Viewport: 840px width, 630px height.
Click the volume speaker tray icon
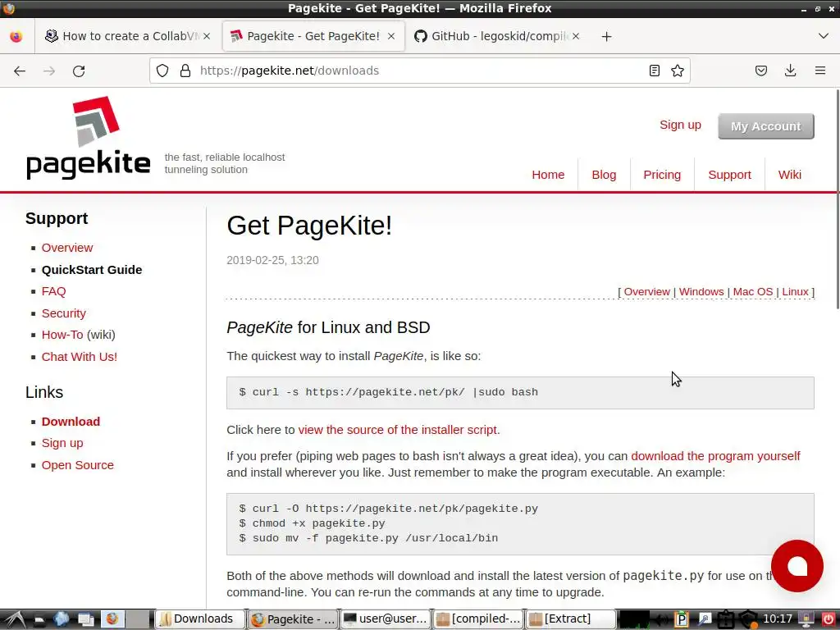(x=662, y=620)
